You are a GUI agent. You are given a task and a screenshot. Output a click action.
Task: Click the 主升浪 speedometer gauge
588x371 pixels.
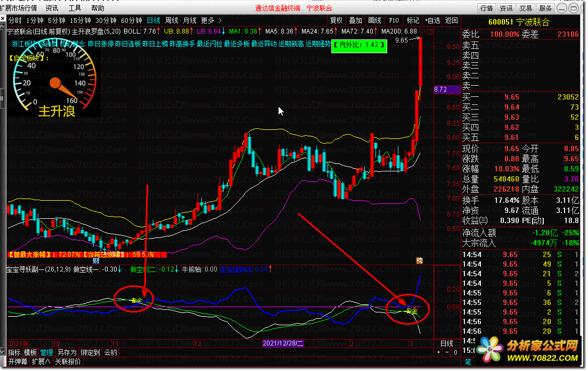(x=55, y=78)
